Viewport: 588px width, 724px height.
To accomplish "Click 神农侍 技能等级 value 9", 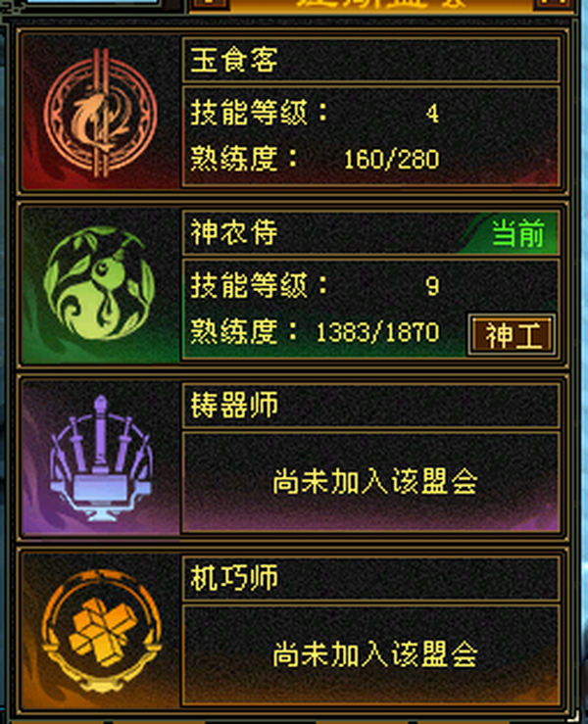I will (432, 286).
